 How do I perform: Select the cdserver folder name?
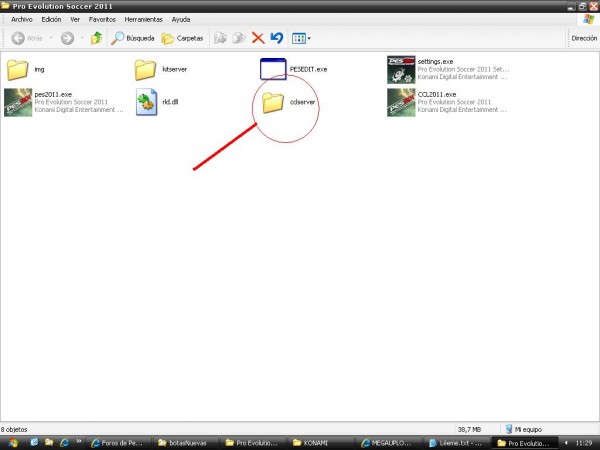302,102
